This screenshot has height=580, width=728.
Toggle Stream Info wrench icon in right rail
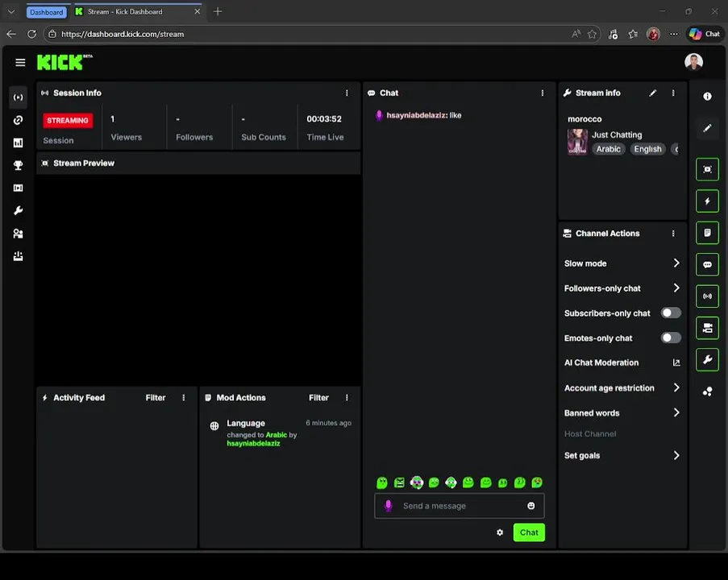pos(707,359)
